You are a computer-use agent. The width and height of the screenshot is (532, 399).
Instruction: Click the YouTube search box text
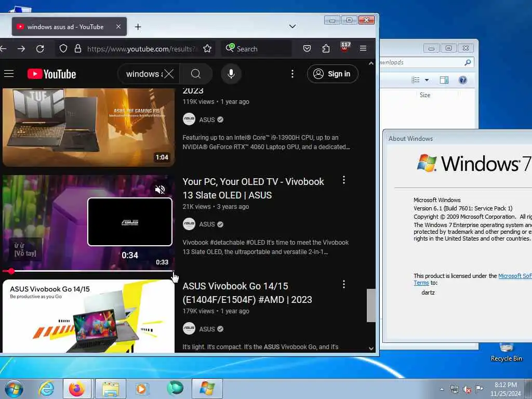coord(144,74)
